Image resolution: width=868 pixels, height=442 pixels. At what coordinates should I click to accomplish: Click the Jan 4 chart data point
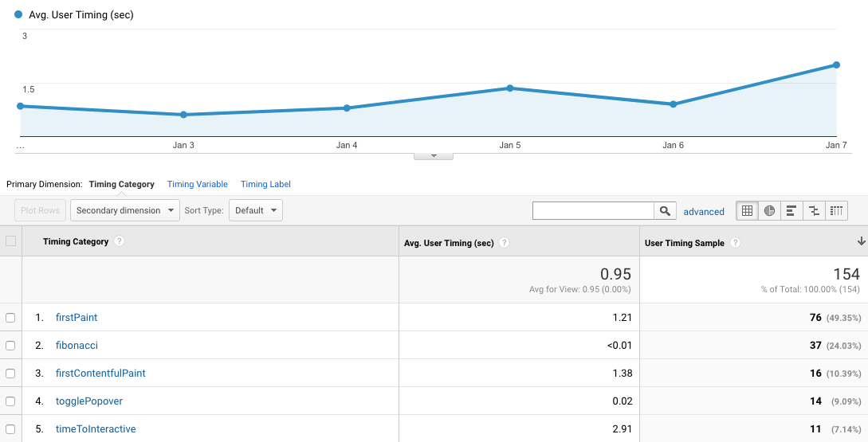(x=347, y=108)
